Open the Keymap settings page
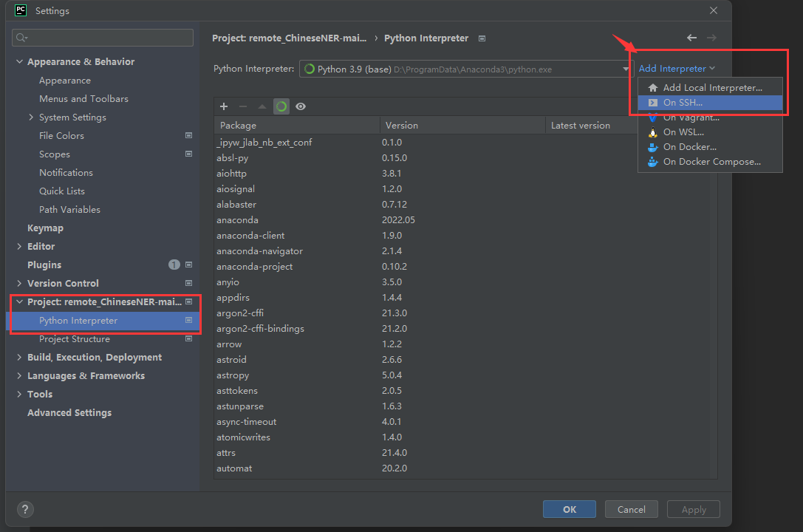The image size is (803, 532). pyautogui.click(x=45, y=228)
